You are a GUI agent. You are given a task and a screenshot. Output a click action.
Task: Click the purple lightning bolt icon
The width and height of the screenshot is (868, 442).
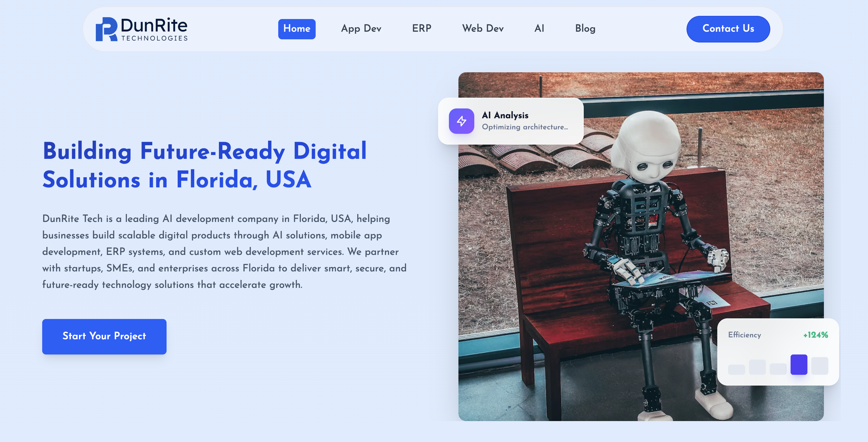(461, 121)
